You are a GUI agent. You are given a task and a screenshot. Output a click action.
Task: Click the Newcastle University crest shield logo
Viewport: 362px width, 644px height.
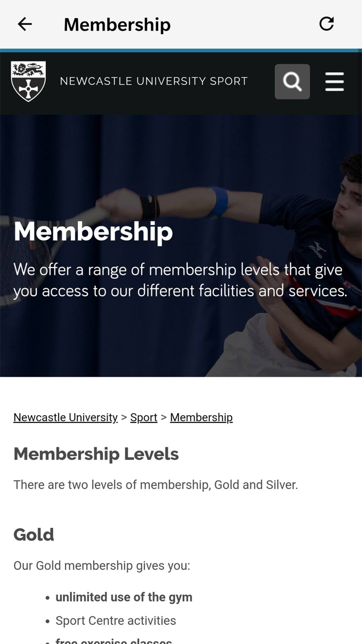coord(28,80)
